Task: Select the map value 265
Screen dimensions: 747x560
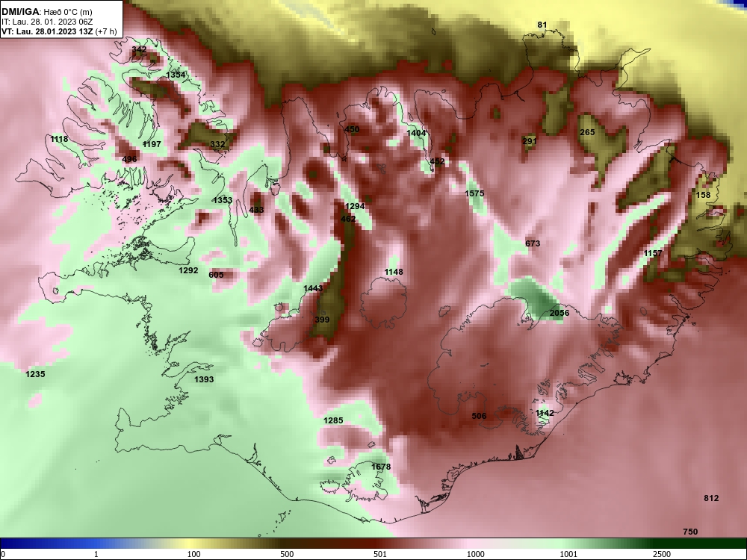Action: pyautogui.click(x=587, y=132)
